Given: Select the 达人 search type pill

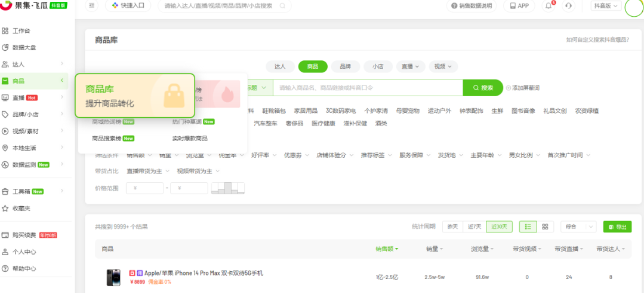Looking at the screenshot, I should (x=280, y=66).
